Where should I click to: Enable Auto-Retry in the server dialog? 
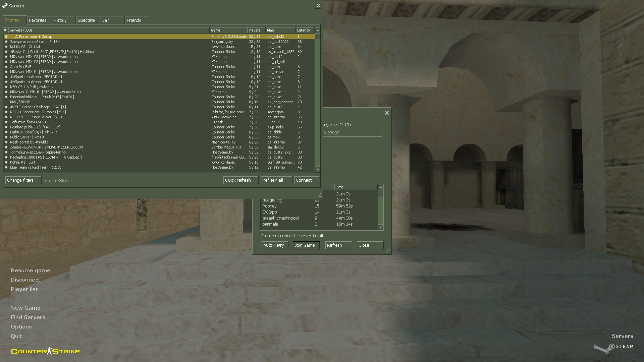coord(275,245)
